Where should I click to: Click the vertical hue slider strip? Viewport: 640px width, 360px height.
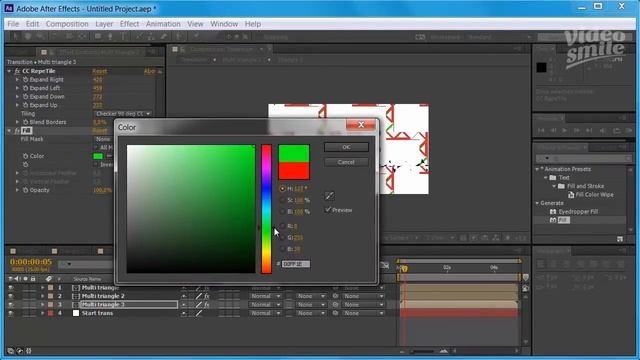[x=266, y=209]
